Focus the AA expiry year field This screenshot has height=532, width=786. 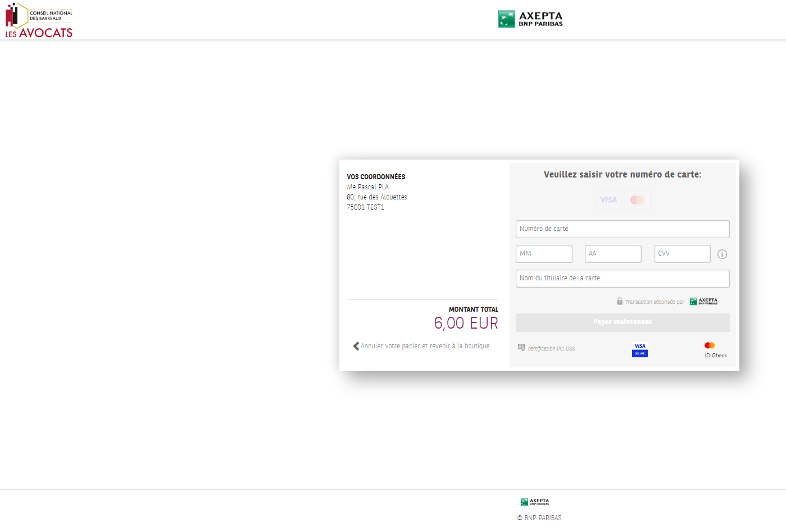(613, 254)
